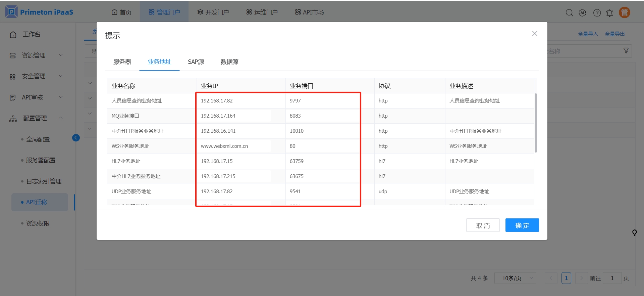Switch to the 服务器 tab

pos(122,62)
